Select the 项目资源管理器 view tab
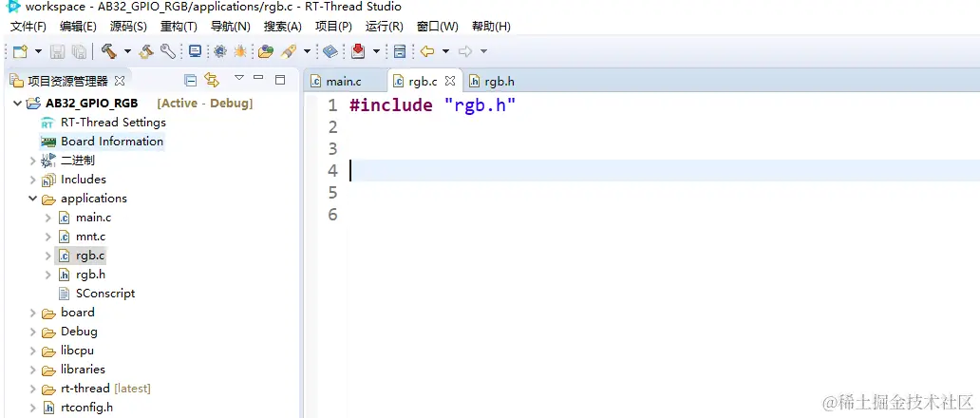The image size is (980, 418). point(67,82)
